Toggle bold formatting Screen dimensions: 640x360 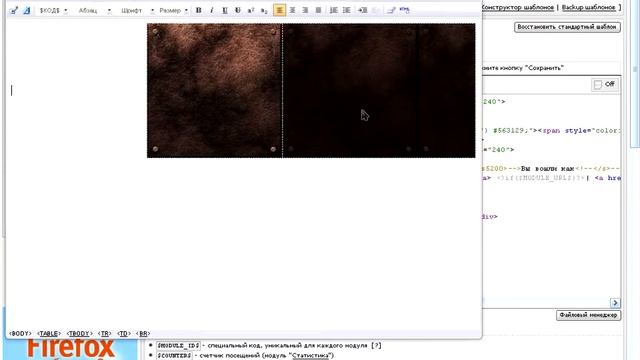click(198, 10)
